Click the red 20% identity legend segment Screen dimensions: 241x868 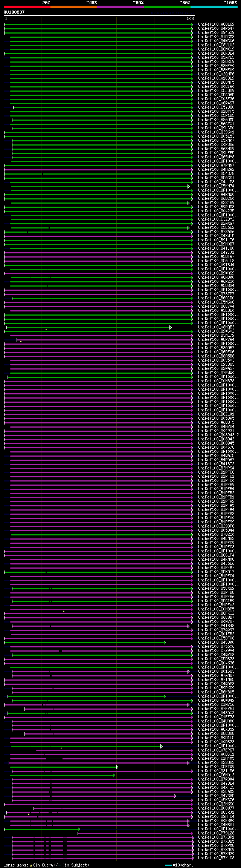[x=27, y=7]
